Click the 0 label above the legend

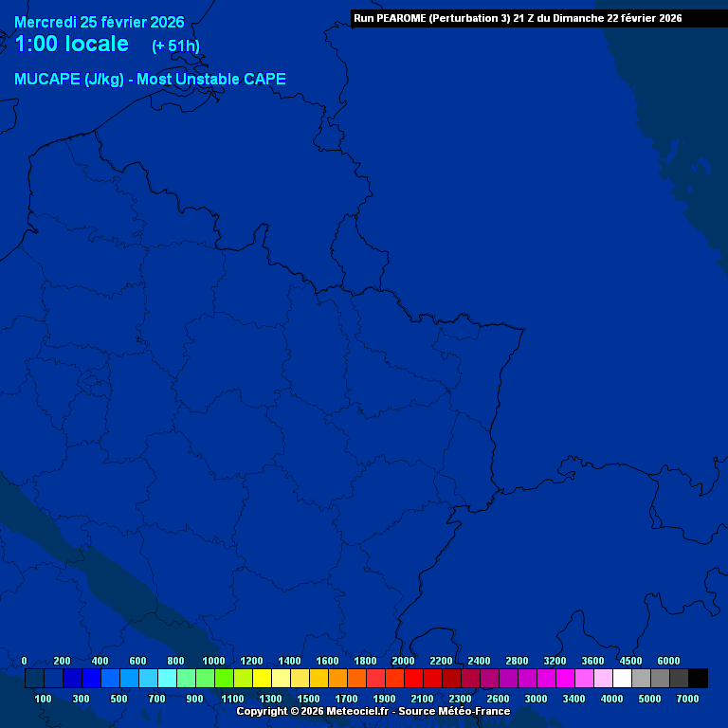(x=24, y=661)
